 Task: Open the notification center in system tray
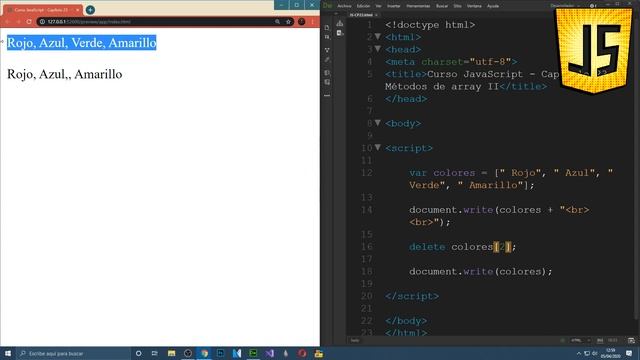coord(629,353)
